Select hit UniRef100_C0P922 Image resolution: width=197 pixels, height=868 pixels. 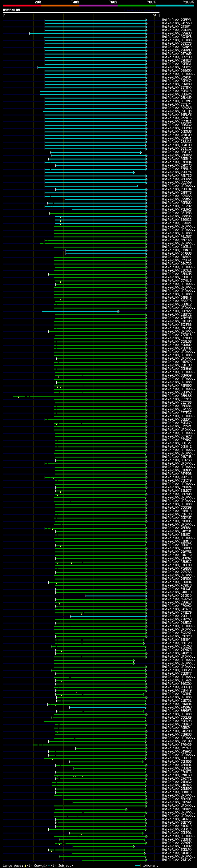click(x=177, y=311)
